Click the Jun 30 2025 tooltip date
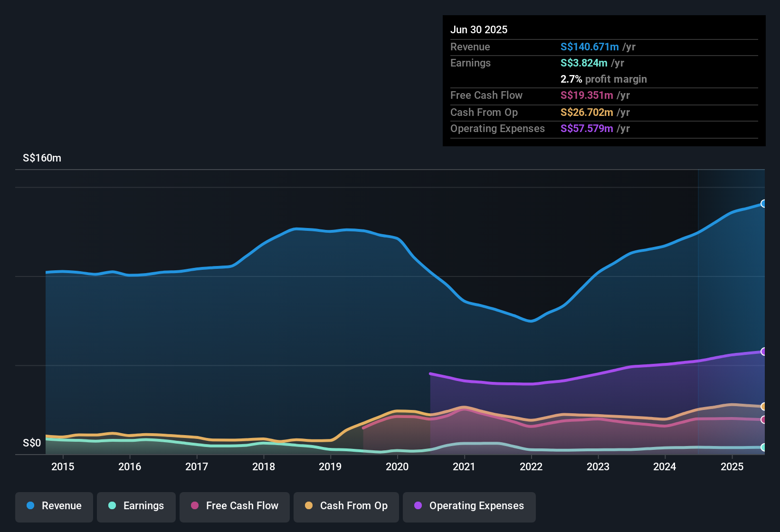This screenshot has height=532, width=780. tap(479, 29)
